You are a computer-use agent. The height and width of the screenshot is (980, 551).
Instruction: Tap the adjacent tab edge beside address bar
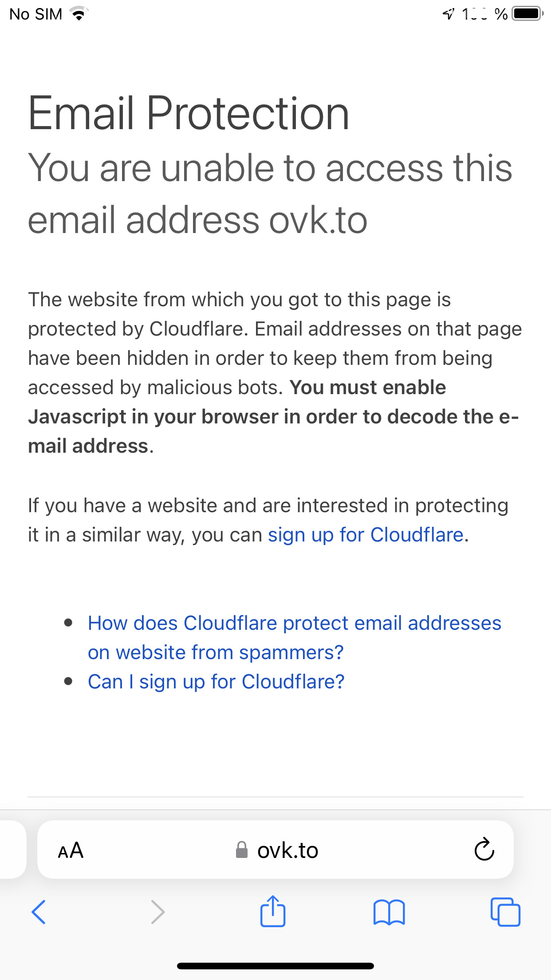click(12, 850)
